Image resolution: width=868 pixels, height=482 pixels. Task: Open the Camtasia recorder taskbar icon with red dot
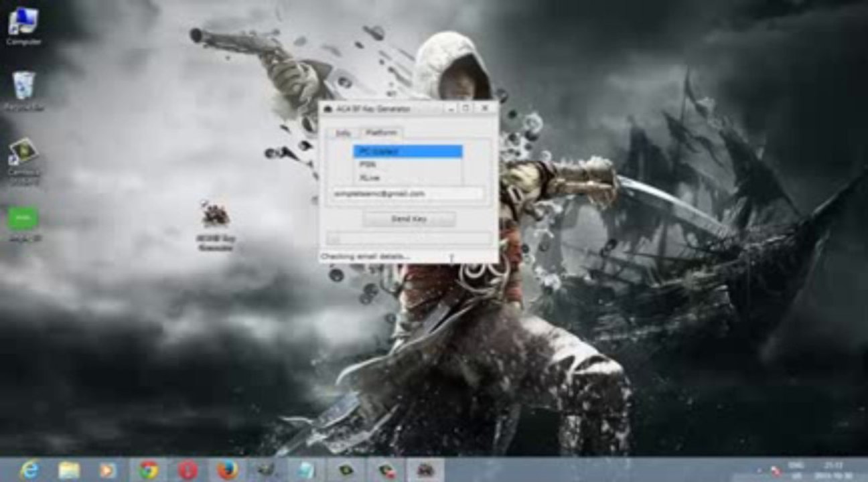386,470
